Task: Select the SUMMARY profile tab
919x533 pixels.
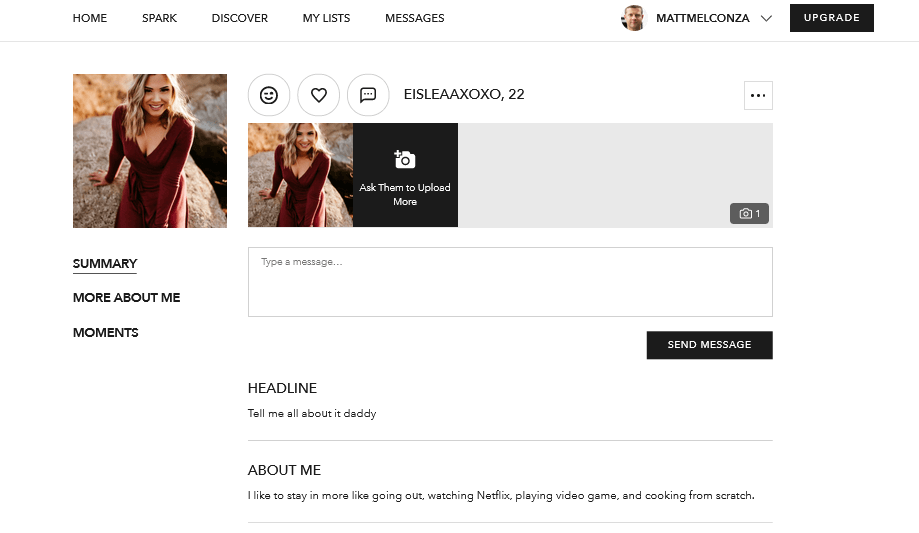Action: [105, 264]
